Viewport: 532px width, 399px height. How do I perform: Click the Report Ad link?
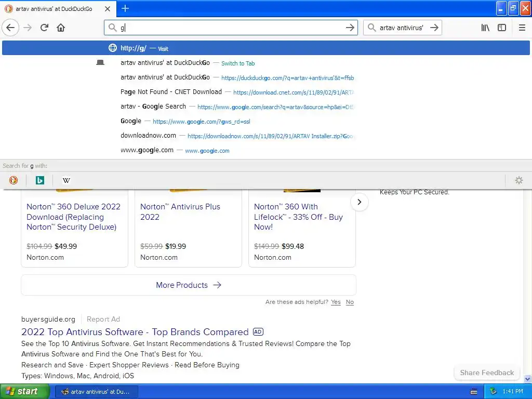point(103,320)
